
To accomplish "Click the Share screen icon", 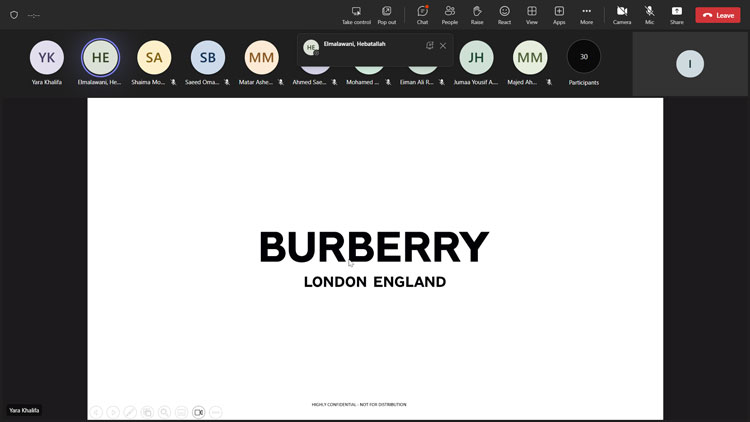I will [x=677, y=14].
